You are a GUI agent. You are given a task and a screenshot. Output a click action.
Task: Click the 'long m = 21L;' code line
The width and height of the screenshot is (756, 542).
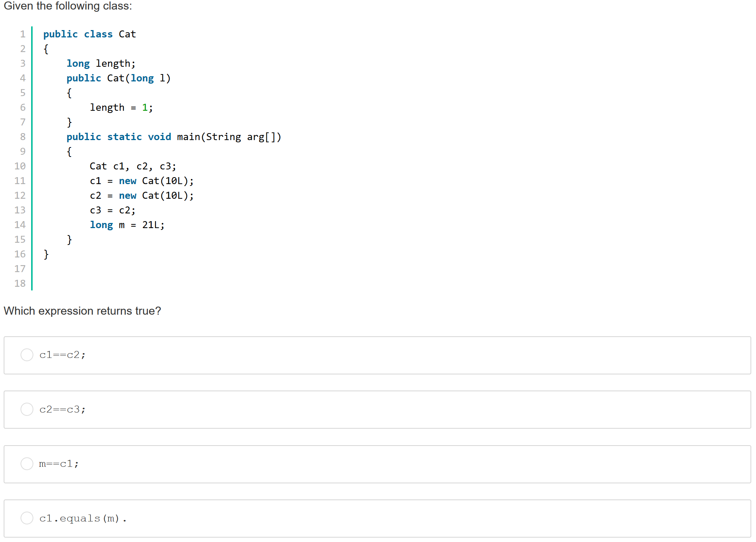click(x=127, y=225)
